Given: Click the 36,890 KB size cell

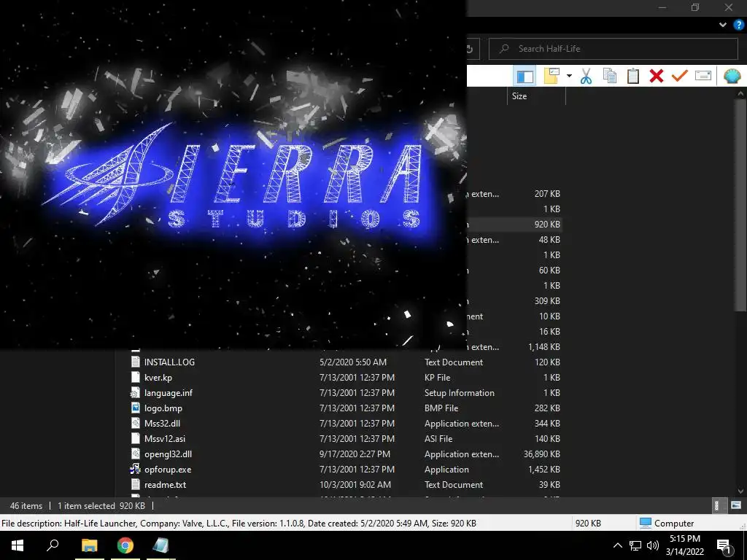Looking at the screenshot, I should click(542, 454).
